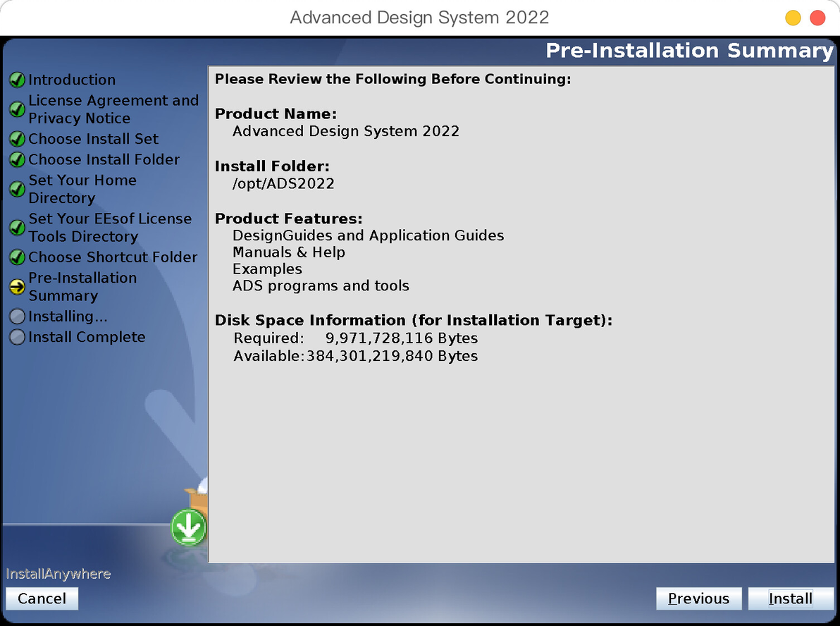
Task: Click the Product Features heading
Action: (288, 219)
